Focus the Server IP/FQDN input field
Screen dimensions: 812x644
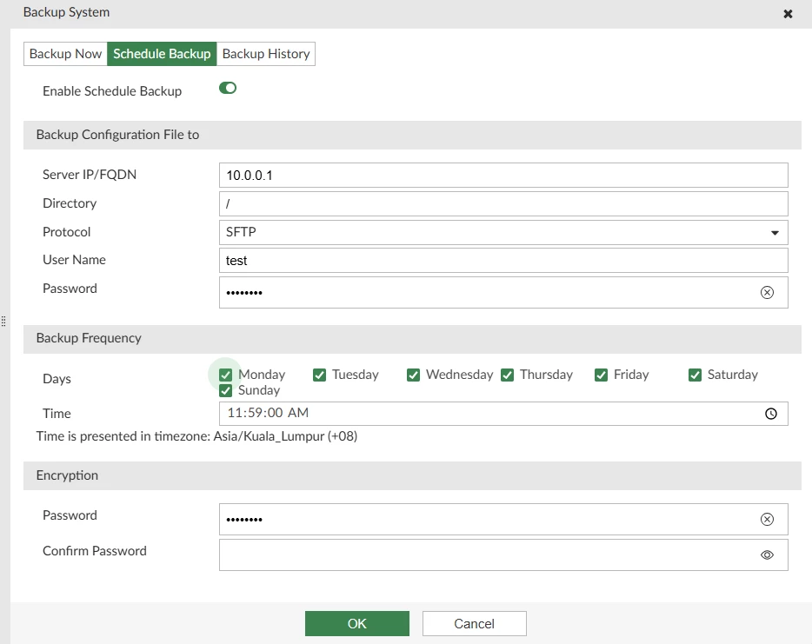(x=503, y=175)
